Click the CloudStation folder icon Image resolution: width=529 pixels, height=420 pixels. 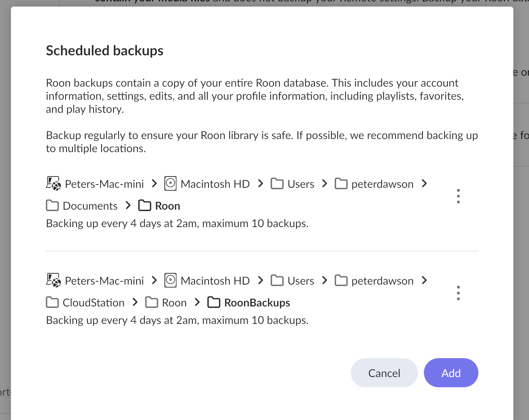52,302
